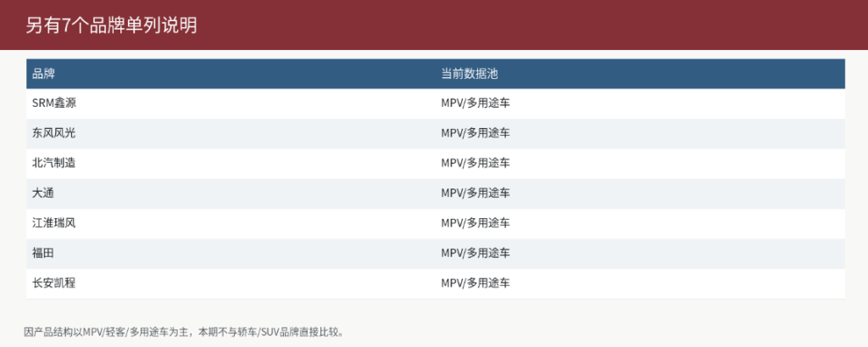
Task: Select the 大通 brand cell
Action: click(231, 193)
